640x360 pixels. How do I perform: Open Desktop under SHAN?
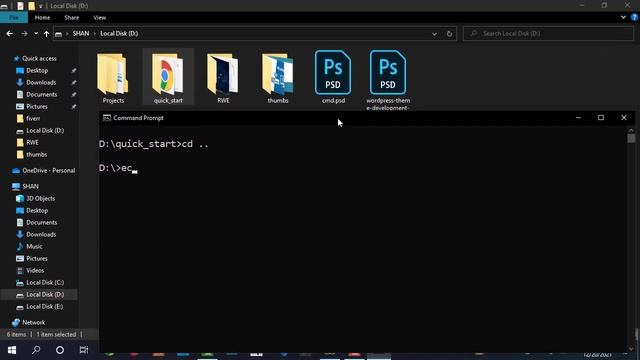pos(37,211)
